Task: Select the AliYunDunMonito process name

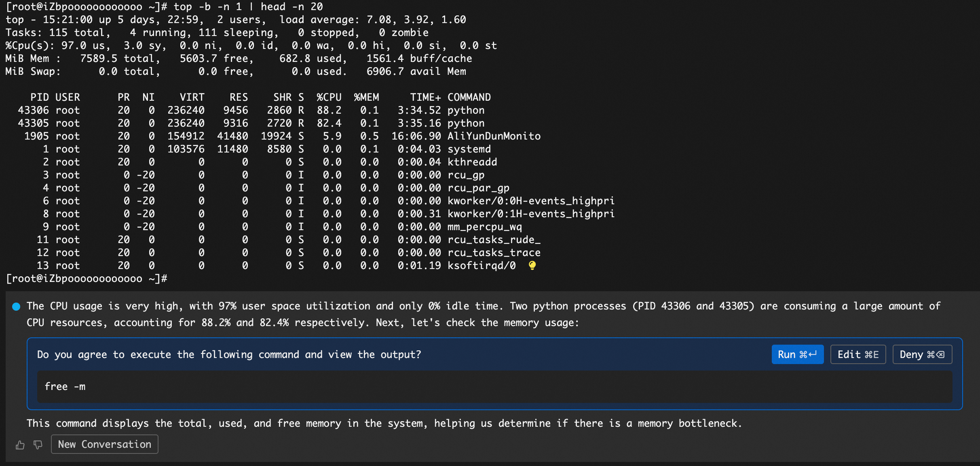Action: pos(494,136)
